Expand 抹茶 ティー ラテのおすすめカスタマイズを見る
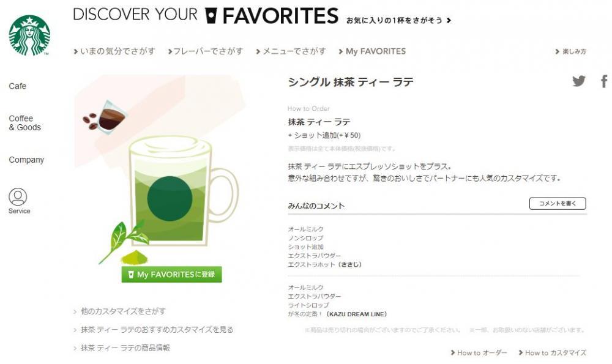The height and width of the screenshot is (364, 612). tap(154, 330)
